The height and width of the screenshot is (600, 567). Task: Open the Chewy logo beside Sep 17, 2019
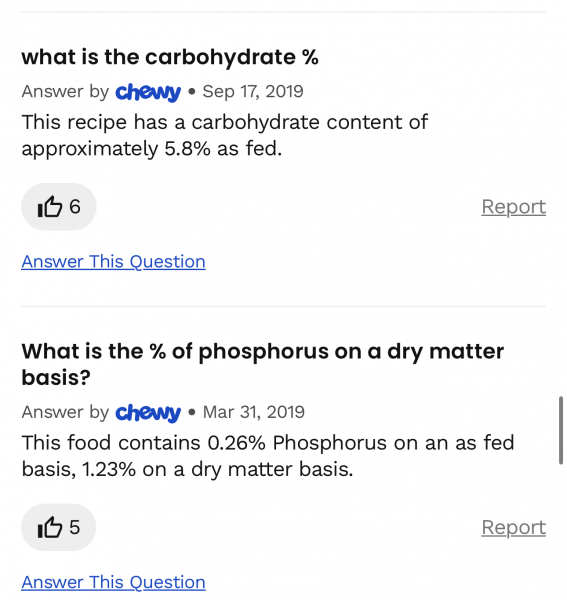(x=148, y=92)
